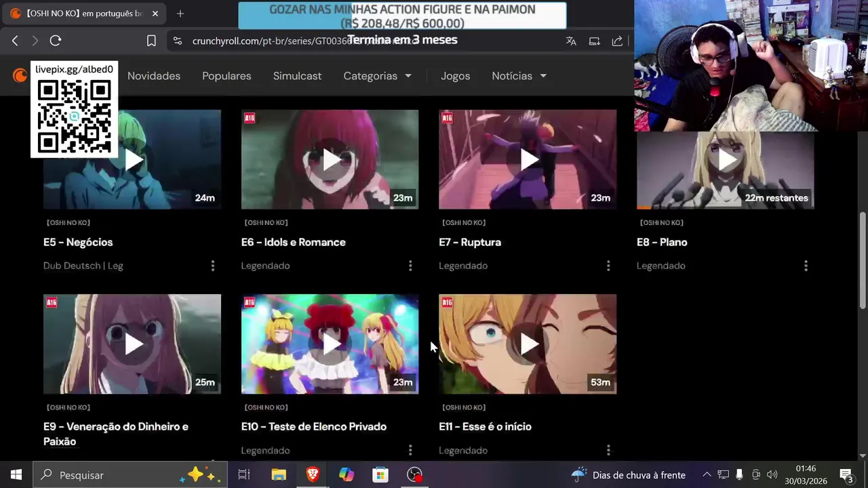Open episode title E11 – Esse é o início
Screen dimensions: 868x488
click(485, 426)
